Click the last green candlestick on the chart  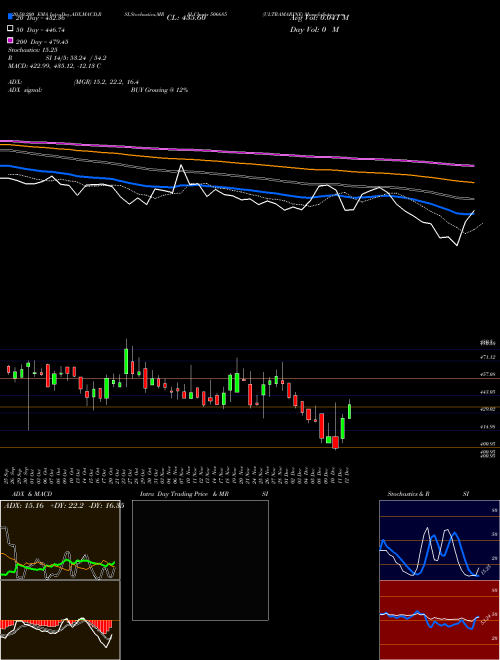coord(349,411)
